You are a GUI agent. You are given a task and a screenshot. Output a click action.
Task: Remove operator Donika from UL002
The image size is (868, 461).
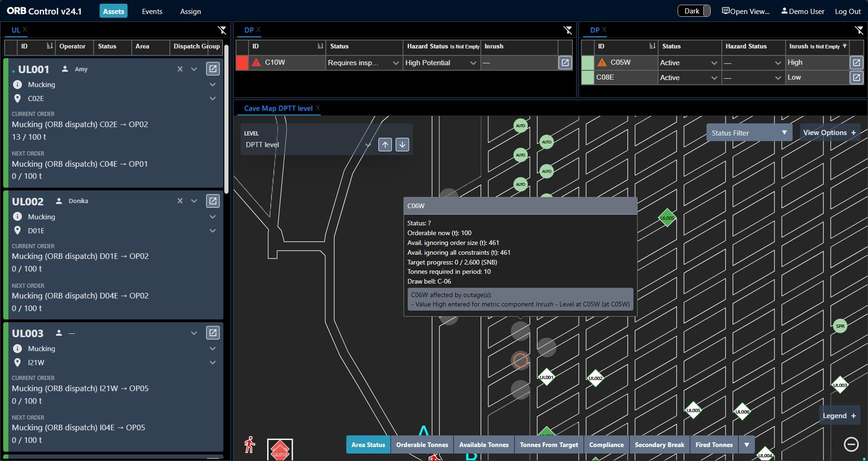(x=180, y=201)
